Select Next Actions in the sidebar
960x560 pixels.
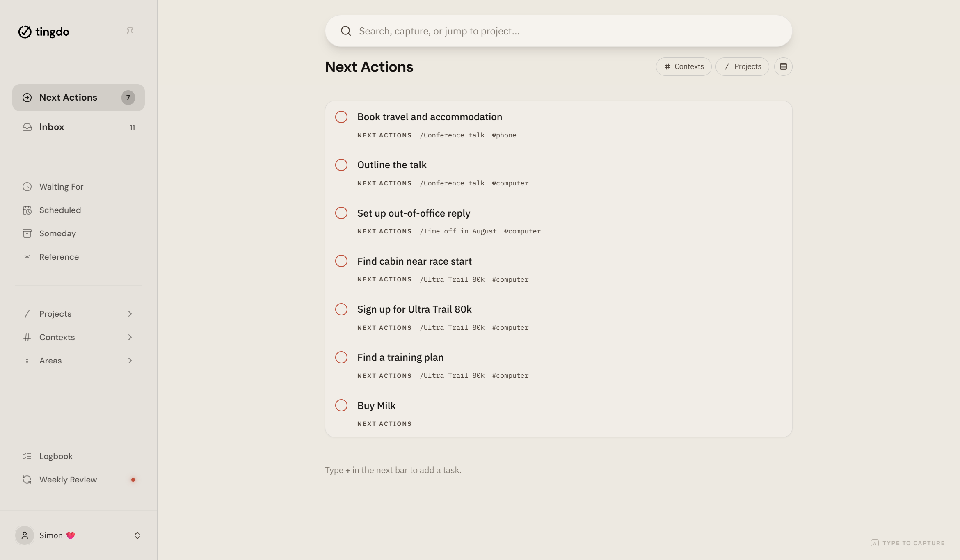[78, 98]
